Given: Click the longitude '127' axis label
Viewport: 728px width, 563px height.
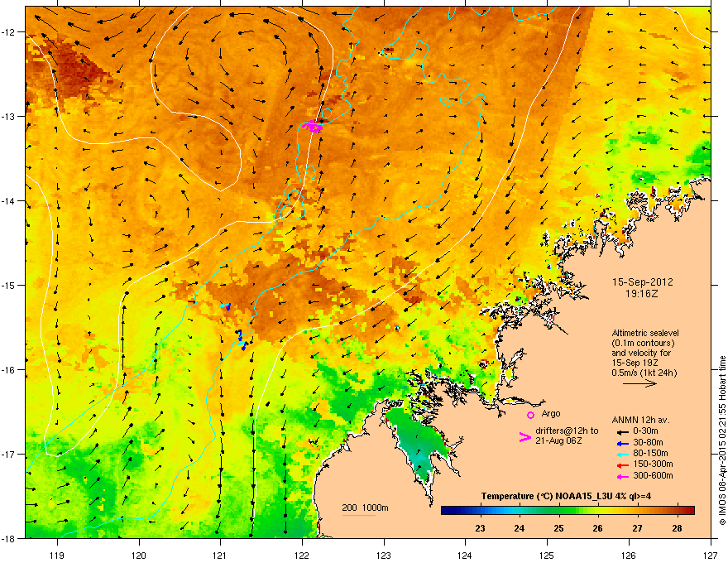Looking at the screenshot, I should [x=711, y=555].
